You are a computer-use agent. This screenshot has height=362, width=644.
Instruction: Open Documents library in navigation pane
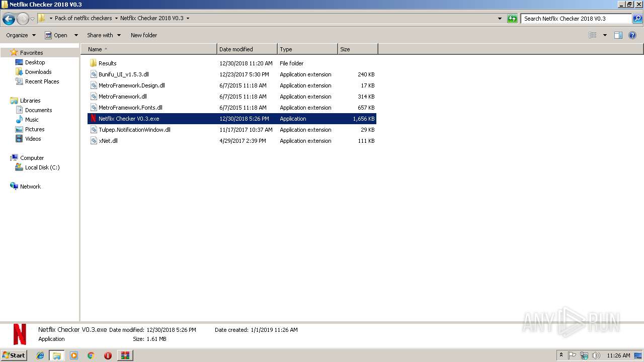[x=38, y=110]
